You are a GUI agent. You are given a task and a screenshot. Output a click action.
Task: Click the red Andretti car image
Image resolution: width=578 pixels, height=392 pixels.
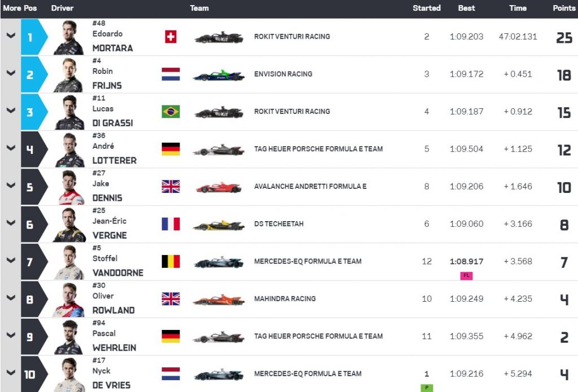[218, 187]
